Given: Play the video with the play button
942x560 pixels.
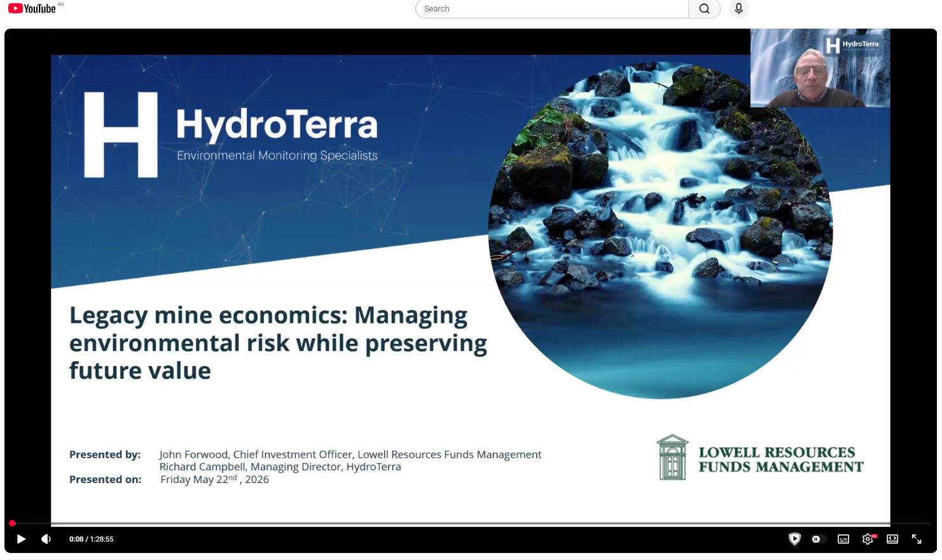Looking at the screenshot, I should (21, 539).
